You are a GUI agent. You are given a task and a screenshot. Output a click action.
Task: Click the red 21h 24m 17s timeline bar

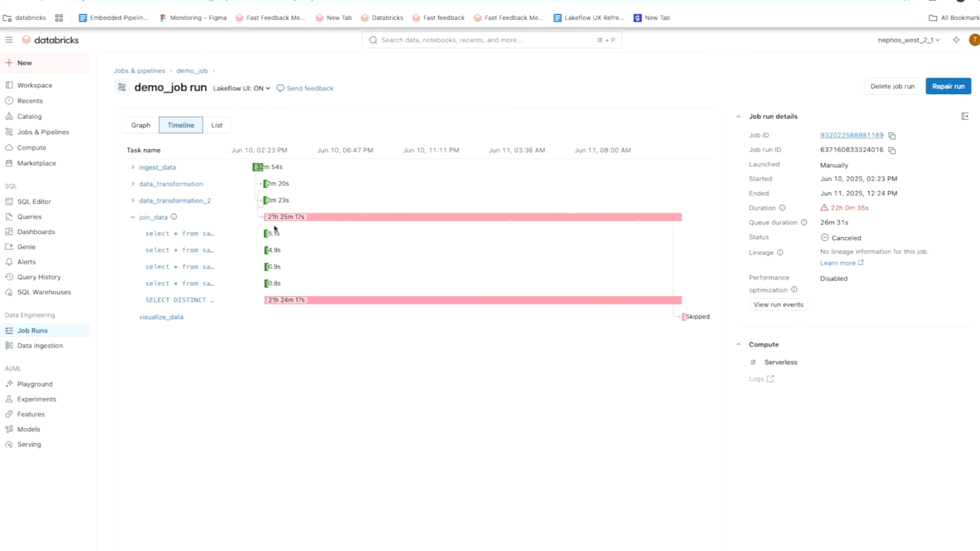pos(473,300)
